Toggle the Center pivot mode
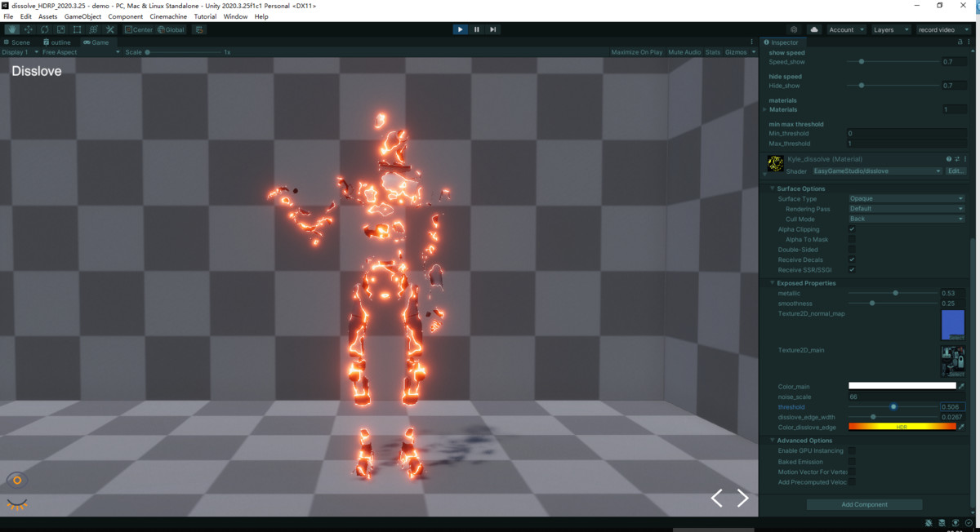Viewport: 980px width, 532px height. pos(137,29)
